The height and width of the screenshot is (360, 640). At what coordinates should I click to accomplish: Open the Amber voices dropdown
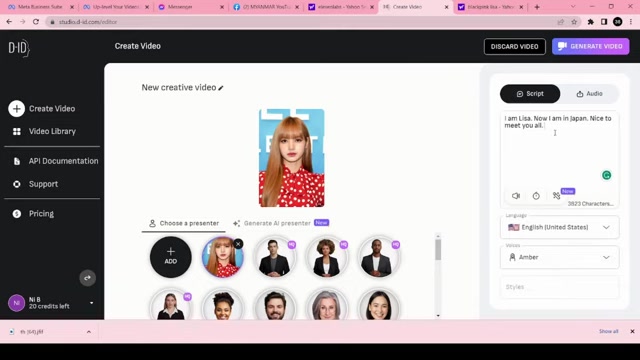tap(559, 257)
